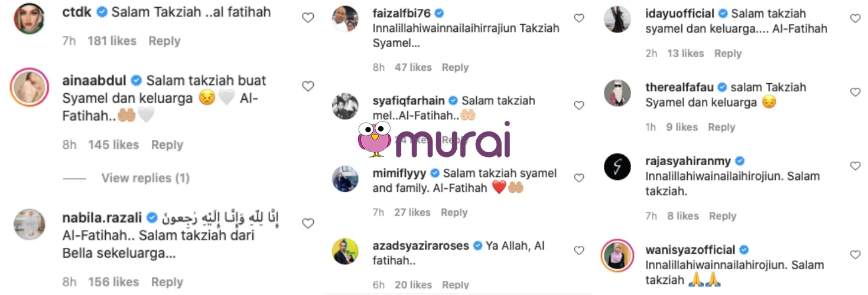Like ctdk's comment with the heart icon
Screen dimensions: 868x295
pyautogui.click(x=308, y=18)
